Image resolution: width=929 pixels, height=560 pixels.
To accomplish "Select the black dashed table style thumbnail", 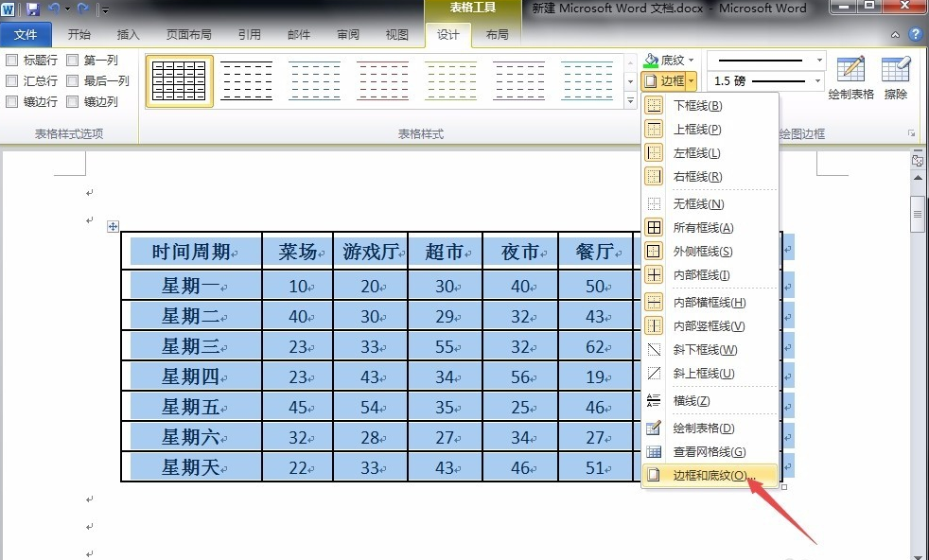I will [247, 81].
